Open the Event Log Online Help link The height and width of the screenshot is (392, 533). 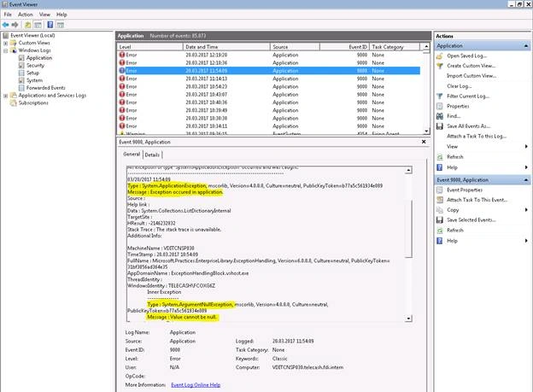point(196,385)
